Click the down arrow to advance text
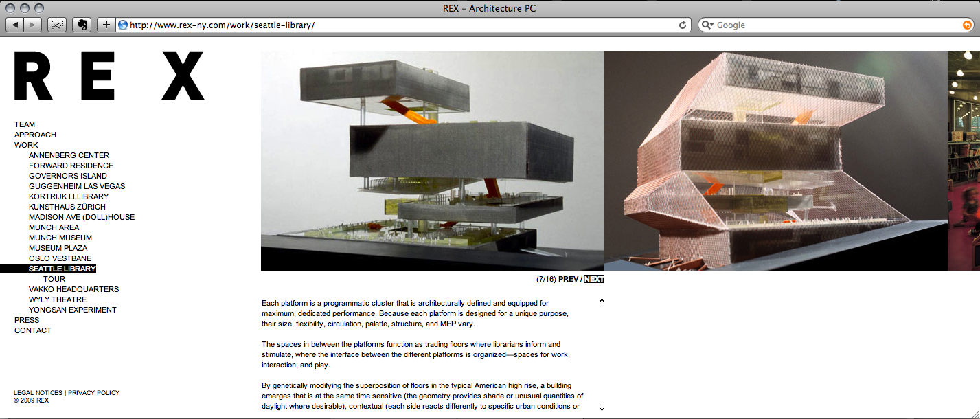The height and width of the screenshot is (419, 980). pos(601,406)
